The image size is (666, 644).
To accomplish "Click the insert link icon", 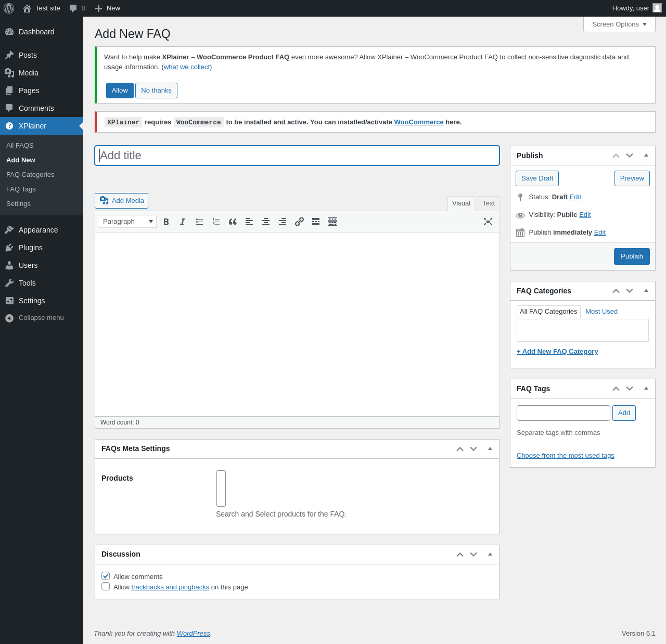I will click(x=299, y=222).
